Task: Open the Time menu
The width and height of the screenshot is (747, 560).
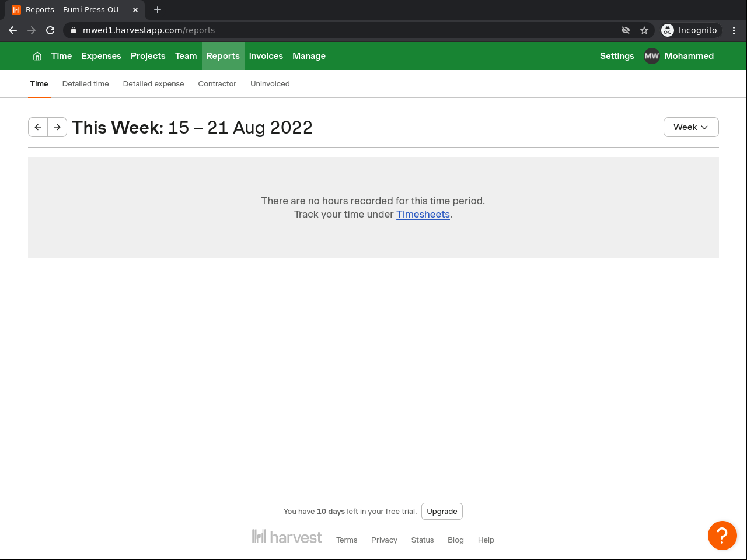Action: pyautogui.click(x=61, y=56)
